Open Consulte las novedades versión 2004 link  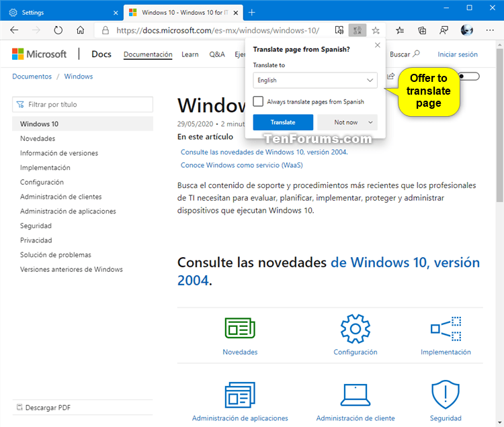pyautogui.click(x=264, y=152)
